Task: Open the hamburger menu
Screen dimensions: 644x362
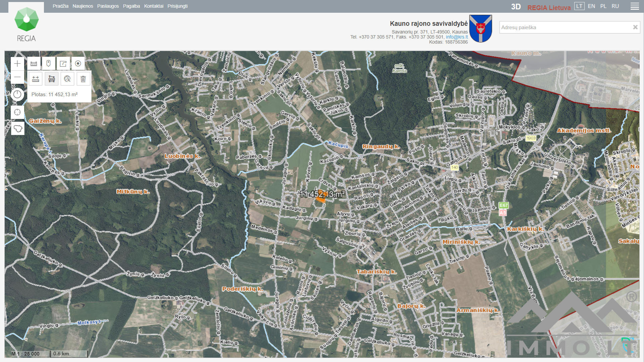Action: coord(635,6)
